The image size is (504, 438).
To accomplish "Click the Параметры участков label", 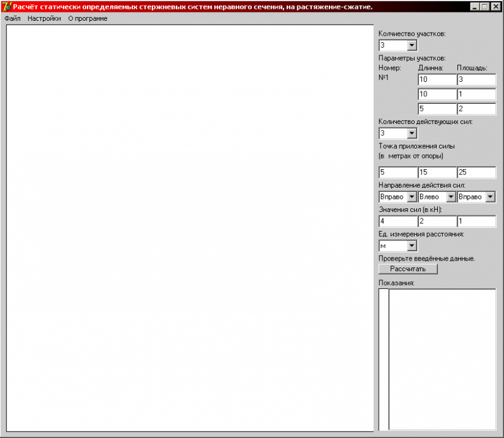I will tap(412, 58).
